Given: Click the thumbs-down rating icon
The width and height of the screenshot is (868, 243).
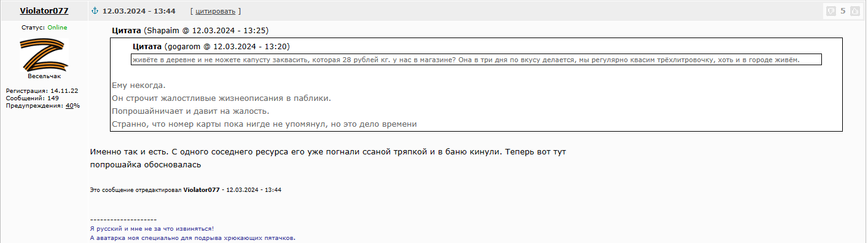Looking at the screenshot, I should [831, 11].
